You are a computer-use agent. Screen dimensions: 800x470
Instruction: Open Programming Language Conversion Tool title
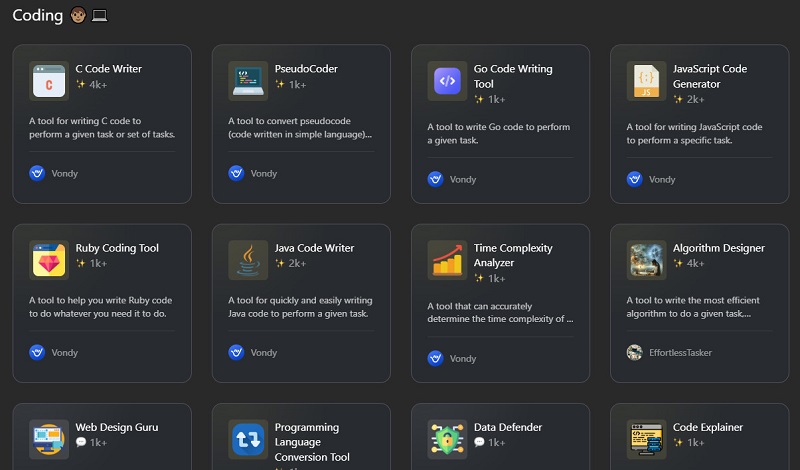coord(312,442)
